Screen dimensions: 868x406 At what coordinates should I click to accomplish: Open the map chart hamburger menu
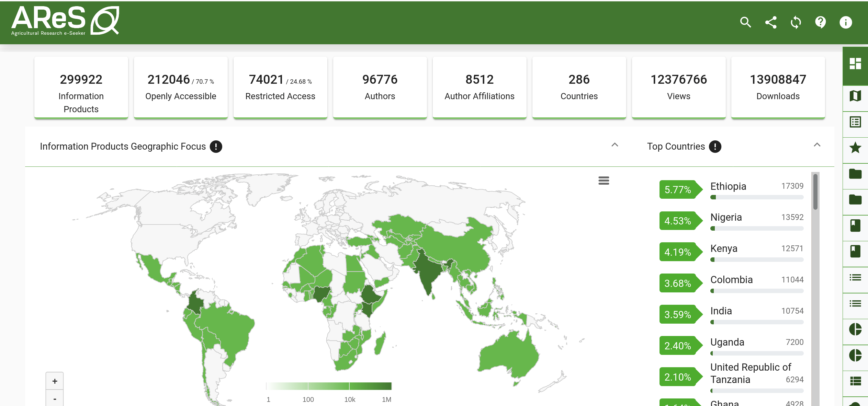pos(604,181)
